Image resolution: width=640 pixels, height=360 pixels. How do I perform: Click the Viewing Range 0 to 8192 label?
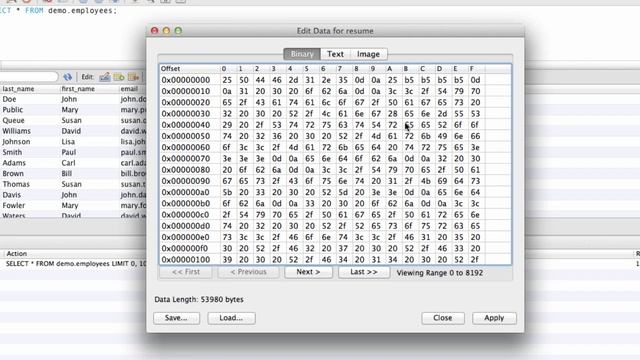click(440, 273)
